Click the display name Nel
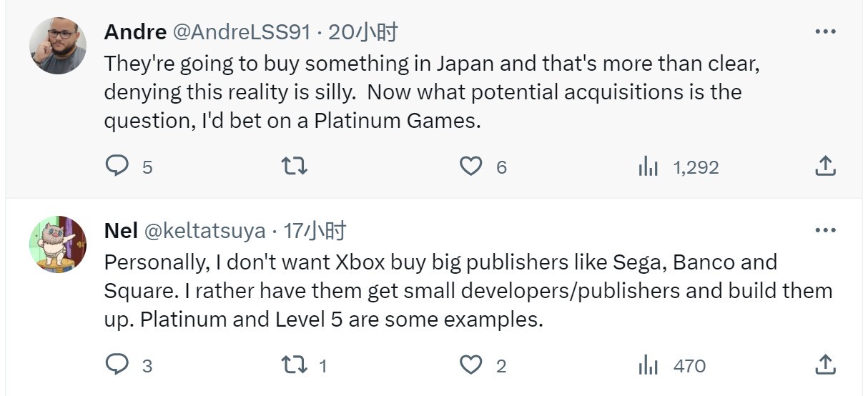Image resolution: width=868 pixels, height=396 pixels. pyautogui.click(x=121, y=231)
